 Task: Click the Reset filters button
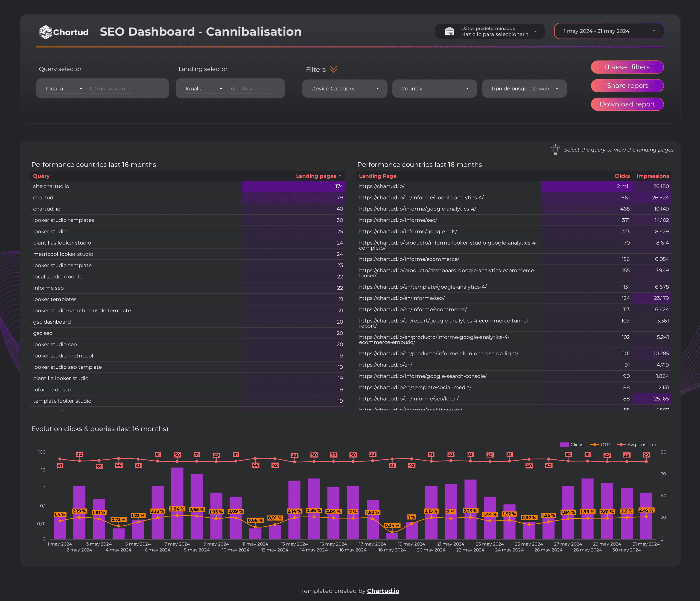[x=627, y=67]
